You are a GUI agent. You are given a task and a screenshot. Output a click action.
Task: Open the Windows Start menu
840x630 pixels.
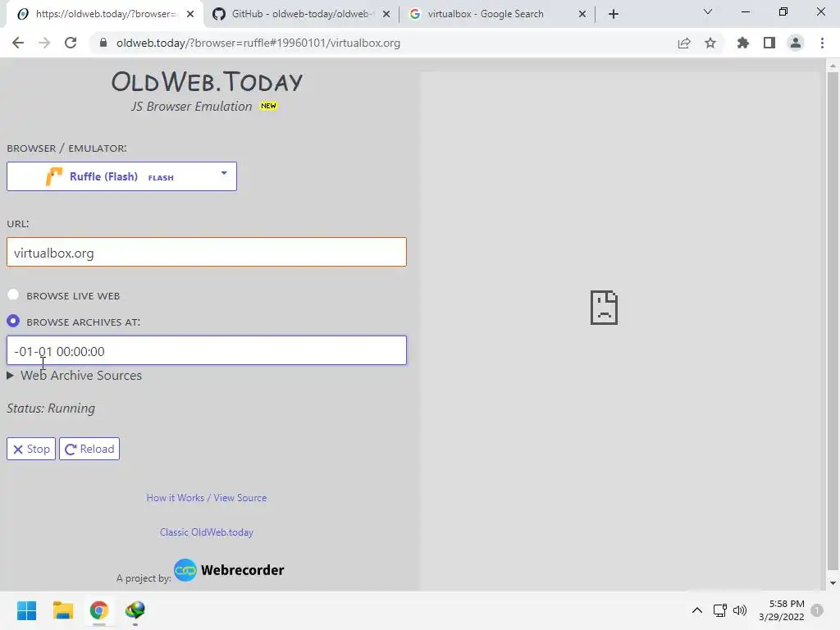click(27, 610)
